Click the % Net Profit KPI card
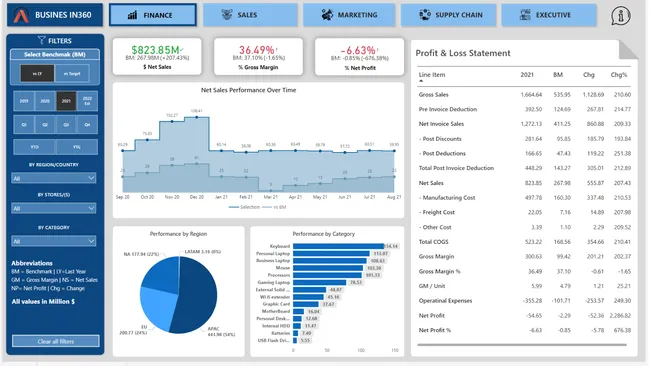 (x=359, y=57)
